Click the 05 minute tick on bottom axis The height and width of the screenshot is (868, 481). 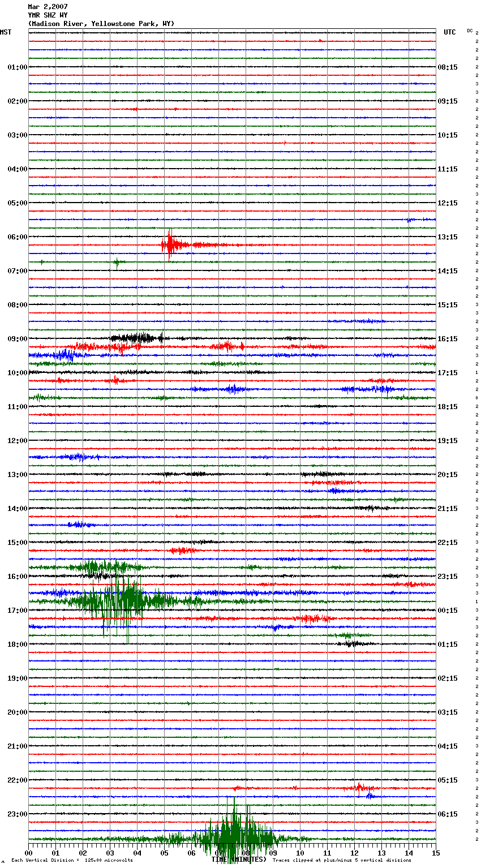[x=164, y=853]
